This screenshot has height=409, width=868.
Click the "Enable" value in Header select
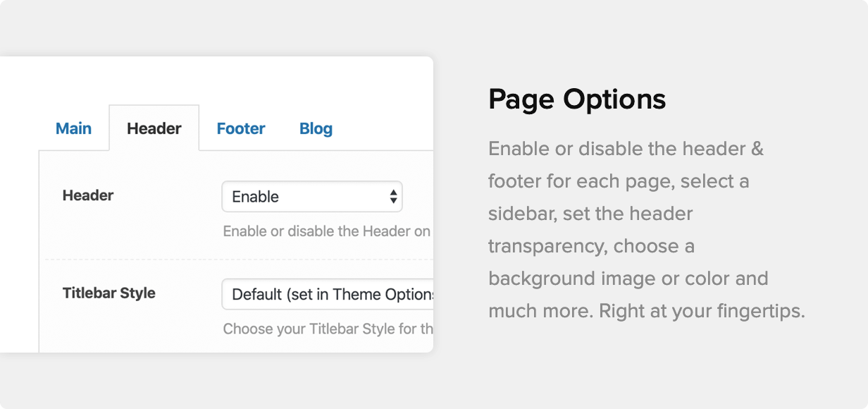(x=255, y=197)
